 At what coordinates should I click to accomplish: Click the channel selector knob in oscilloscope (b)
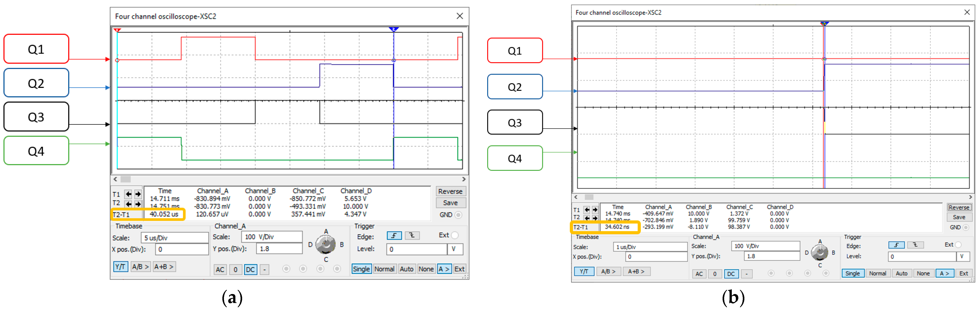click(x=819, y=252)
